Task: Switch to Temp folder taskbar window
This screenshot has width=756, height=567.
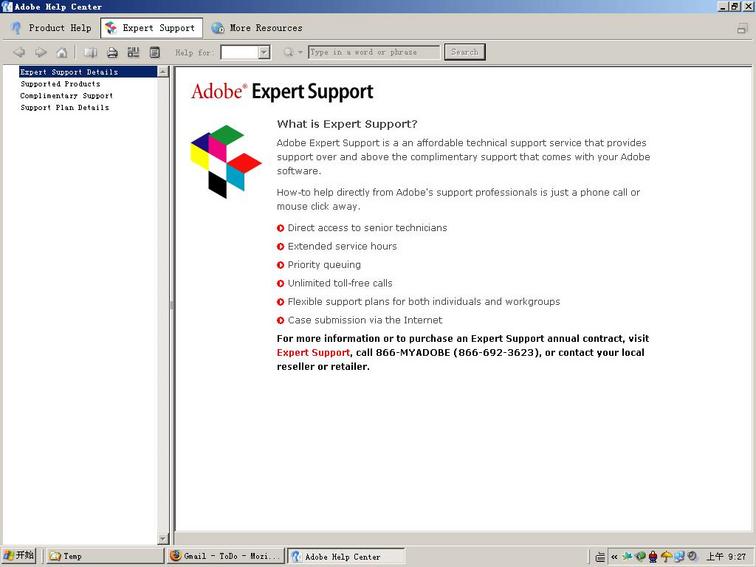Action: [105, 556]
